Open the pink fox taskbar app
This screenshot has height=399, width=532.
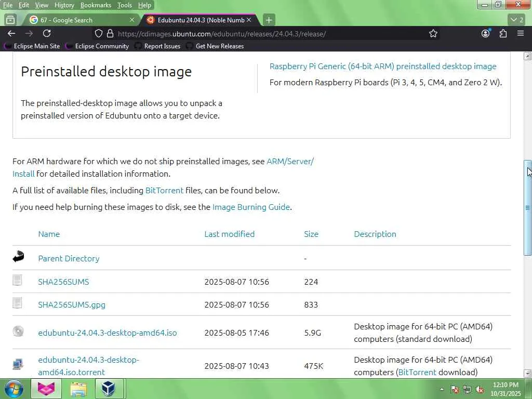tap(46, 389)
